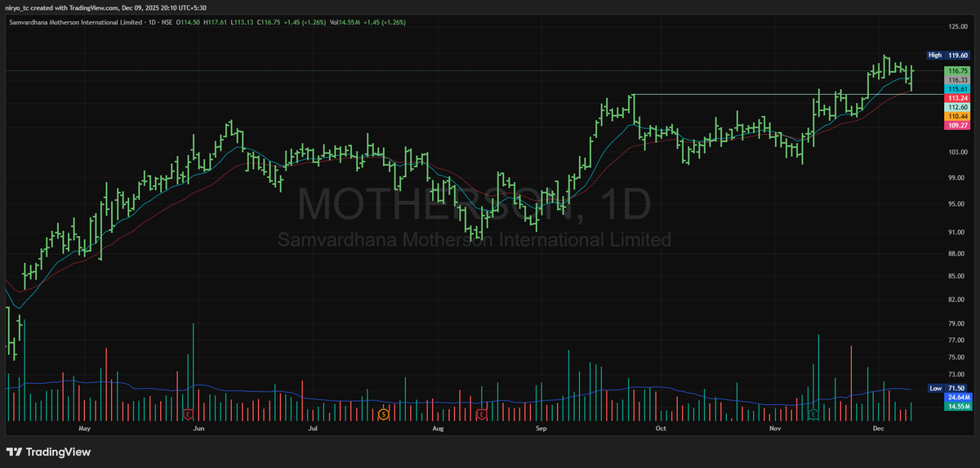Click the Jun label on the time axis
Screen dimensions: 980x468
(x=198, y=428)
